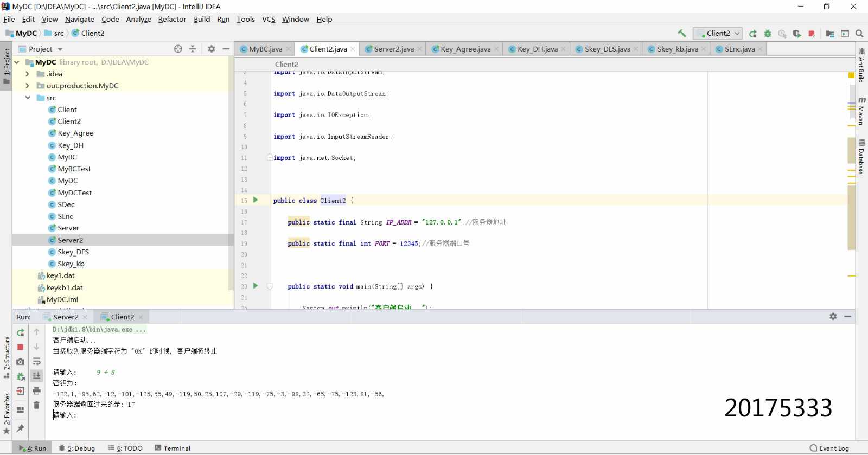Viewport: 868px width, 455px height.
Task: Expand the out.production.MyDC folder
Action: pos(27,86)
